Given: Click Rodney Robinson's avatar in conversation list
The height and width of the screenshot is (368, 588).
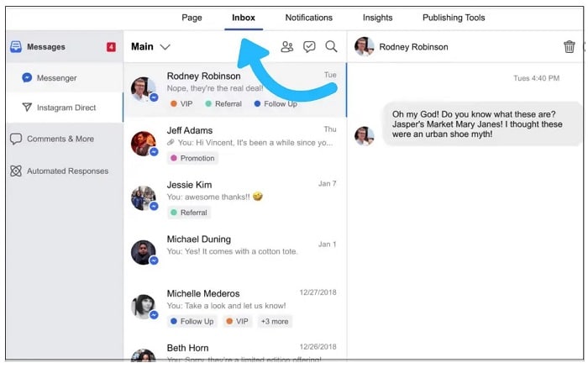Looking at the screenshot, I should click(143, 89).
